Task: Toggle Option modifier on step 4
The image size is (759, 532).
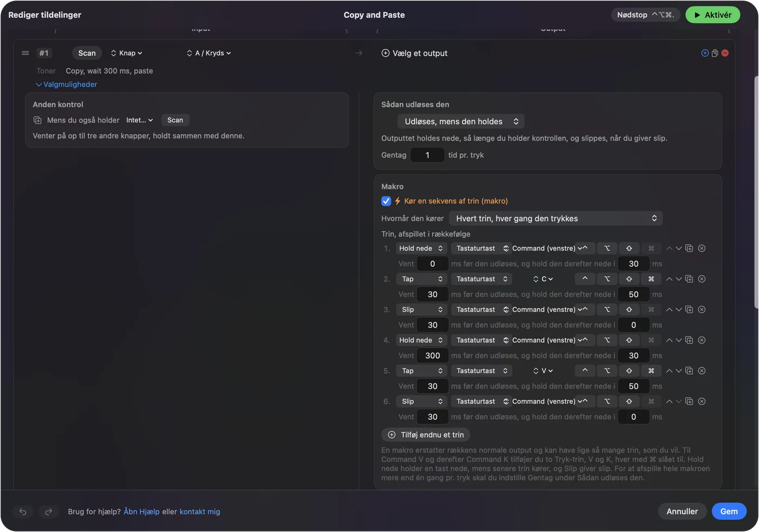Action: [607, 340]
